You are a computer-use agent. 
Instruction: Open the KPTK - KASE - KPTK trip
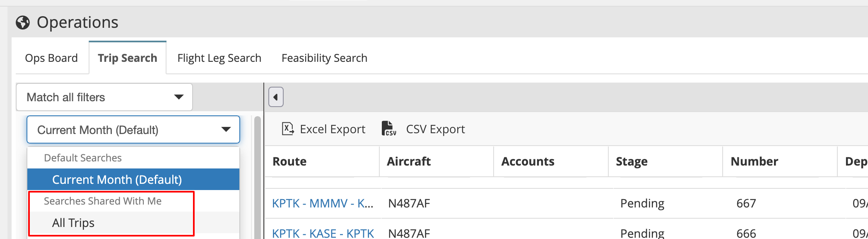point(323,233)
